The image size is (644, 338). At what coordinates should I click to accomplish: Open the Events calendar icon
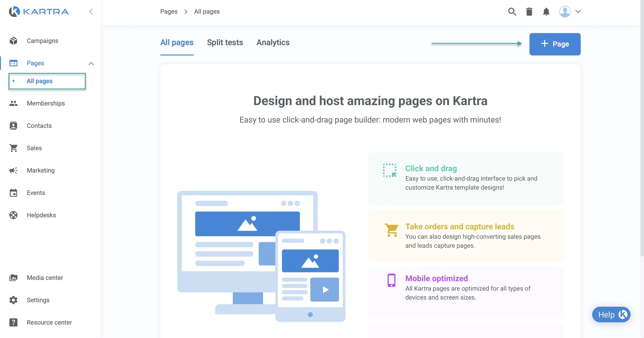13,193
